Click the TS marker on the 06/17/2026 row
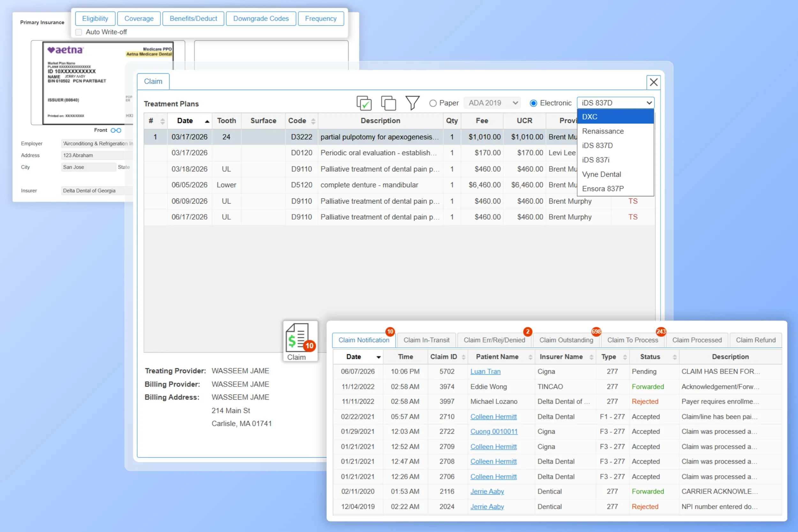 pos(633,217)
